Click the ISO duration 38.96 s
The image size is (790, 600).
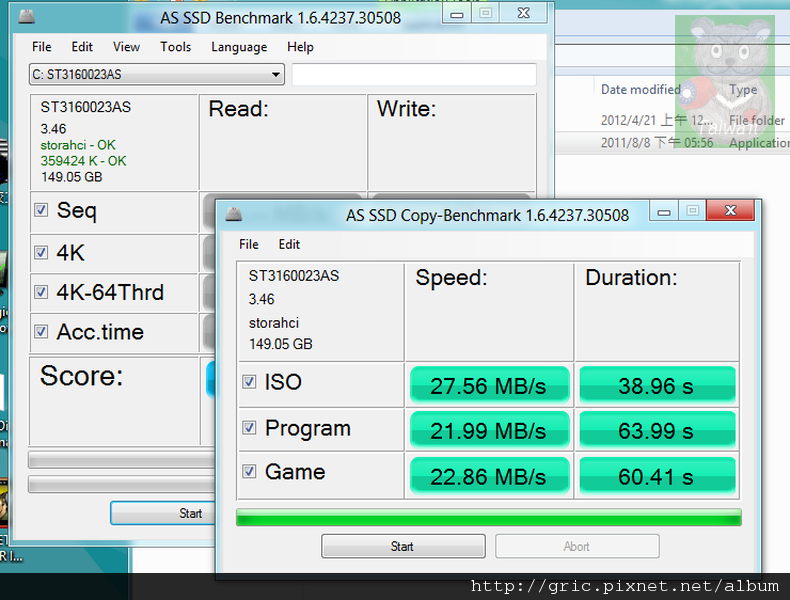[x=657, y=385]
